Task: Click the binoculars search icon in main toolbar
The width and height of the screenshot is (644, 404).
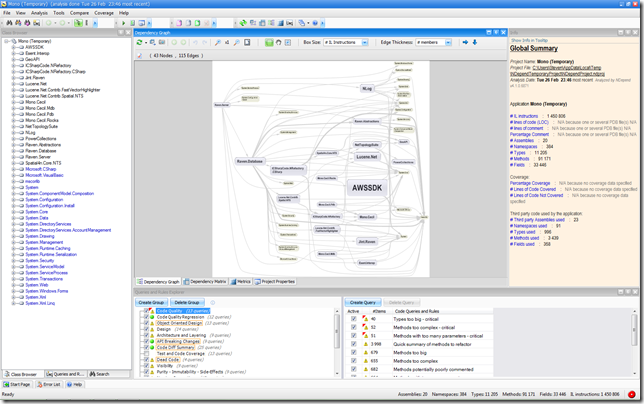Action: 10,22
